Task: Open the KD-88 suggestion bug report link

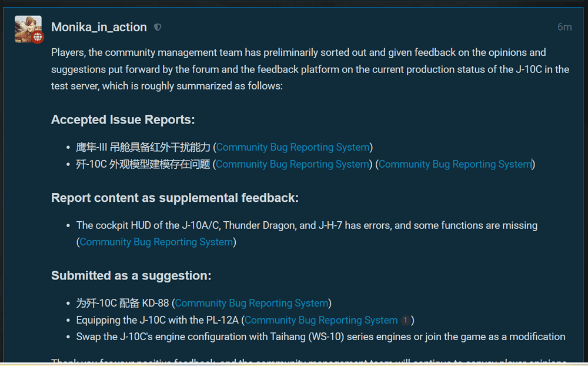Action: tap(251, 303)
